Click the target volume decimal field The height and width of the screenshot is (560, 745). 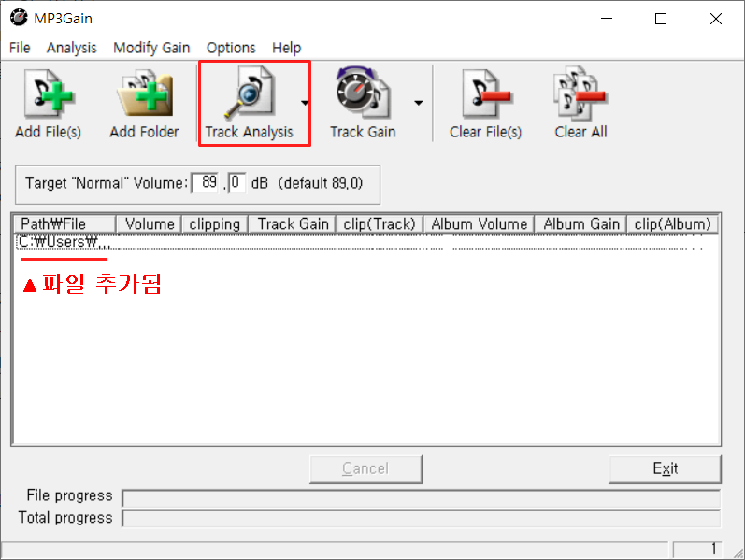(236, 182)
